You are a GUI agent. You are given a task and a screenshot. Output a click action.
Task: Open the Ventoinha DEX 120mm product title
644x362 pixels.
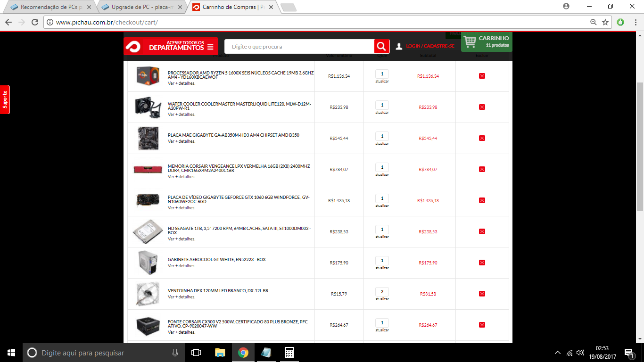tap(218, 291)
